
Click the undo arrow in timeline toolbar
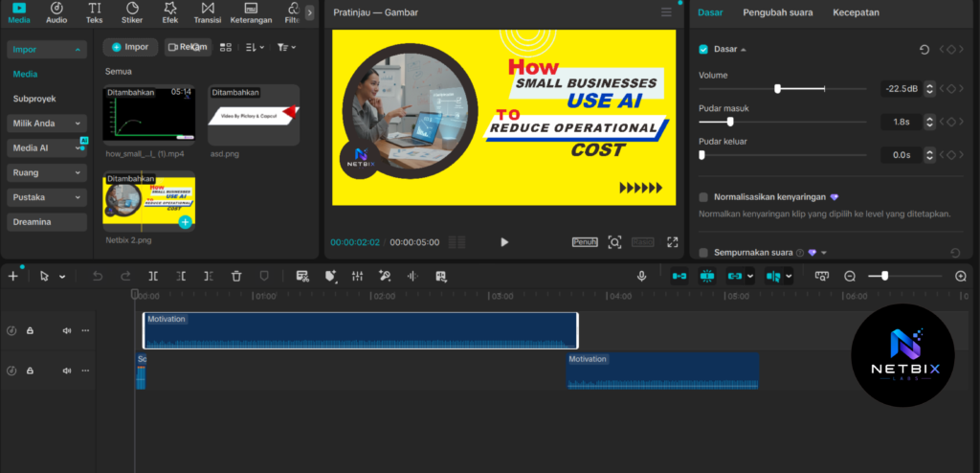point(98,276)
